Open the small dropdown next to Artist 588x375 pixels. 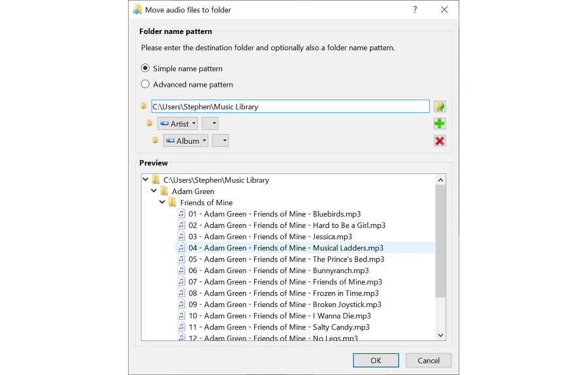(x=210, y=123)
